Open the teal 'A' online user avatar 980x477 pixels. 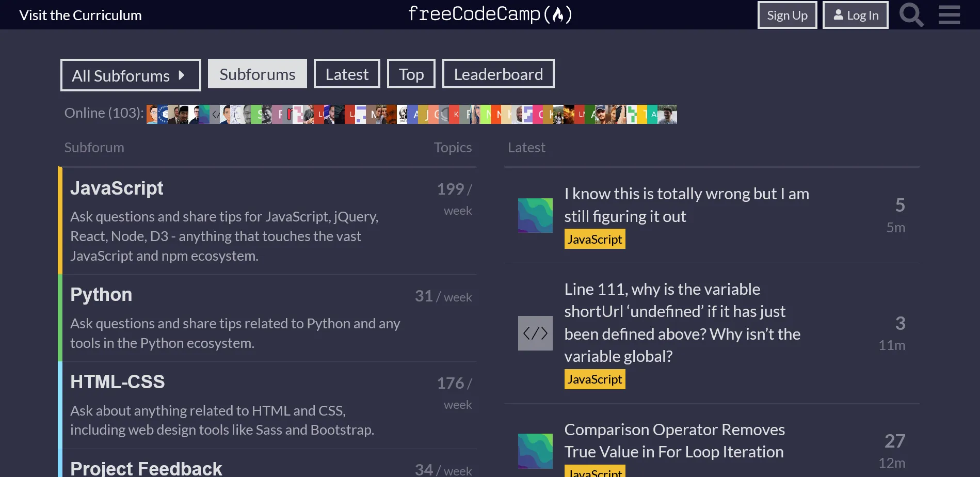pyautogui.click(x=653, y=114)
